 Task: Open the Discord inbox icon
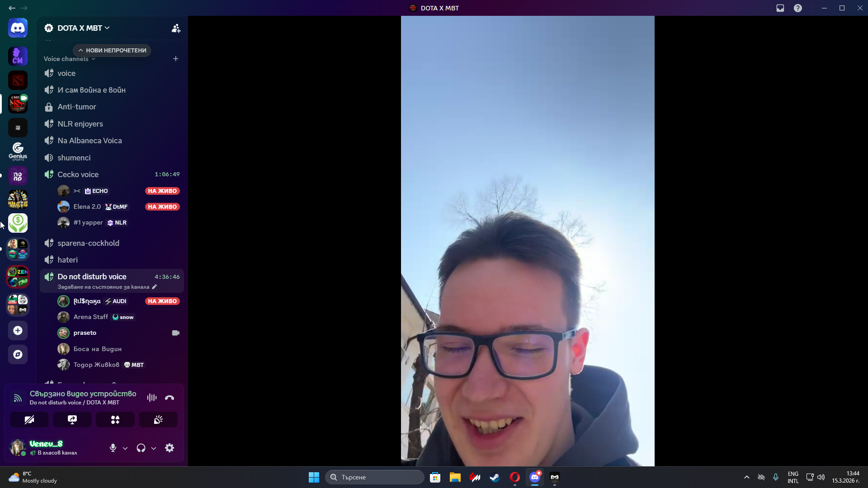[780, 8]
